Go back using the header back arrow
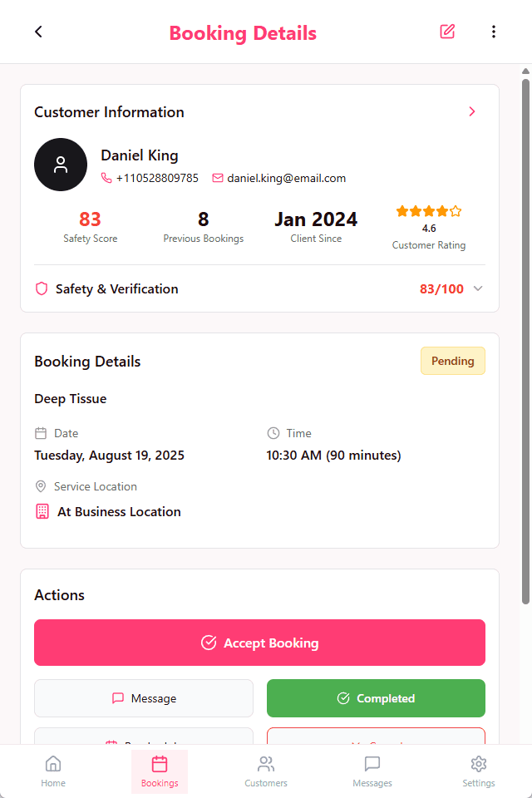Screen dimensions: 532x798 tap(38, 32)
